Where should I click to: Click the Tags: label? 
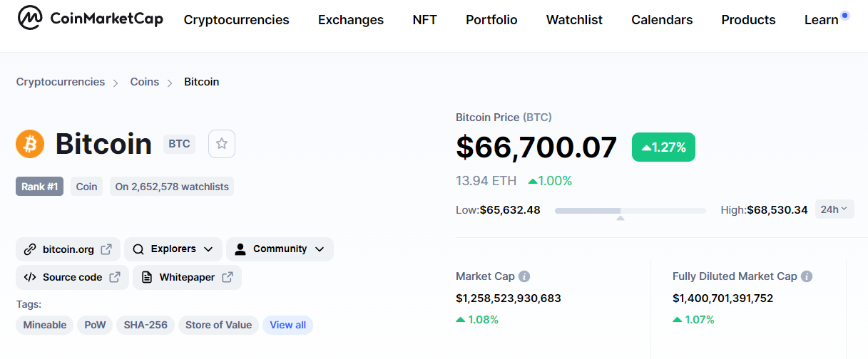[29, 304]
